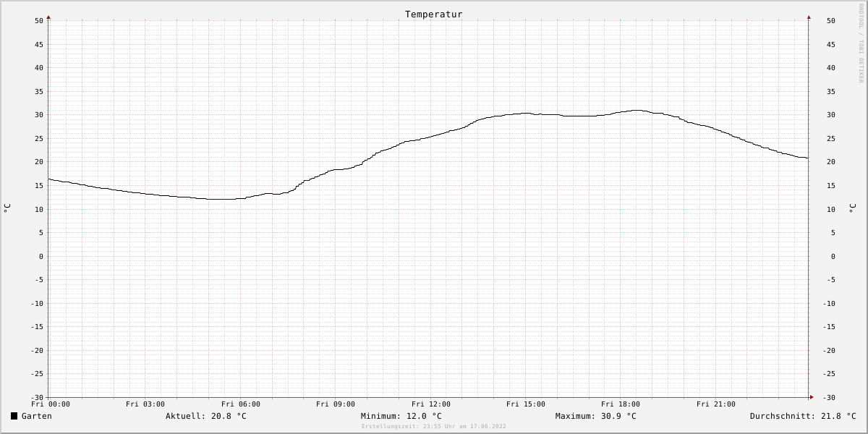
Task: Select the 'Maximum: 30.9 °C' value
Action: point(595,416)
